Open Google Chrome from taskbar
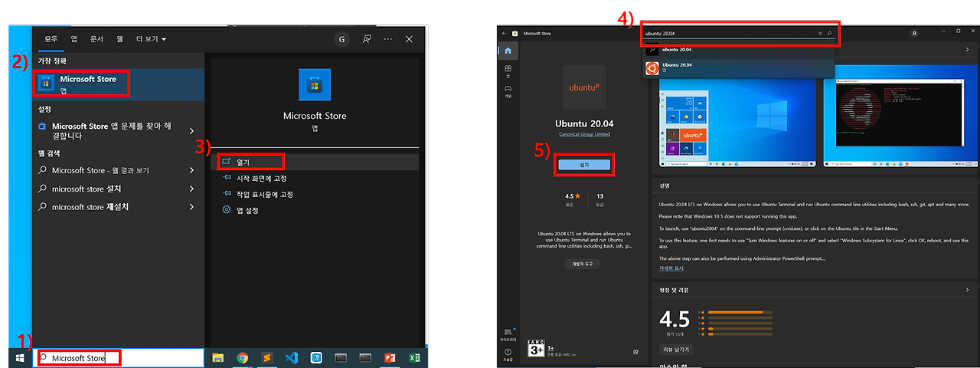980x368 pixels. click(243, 358)
